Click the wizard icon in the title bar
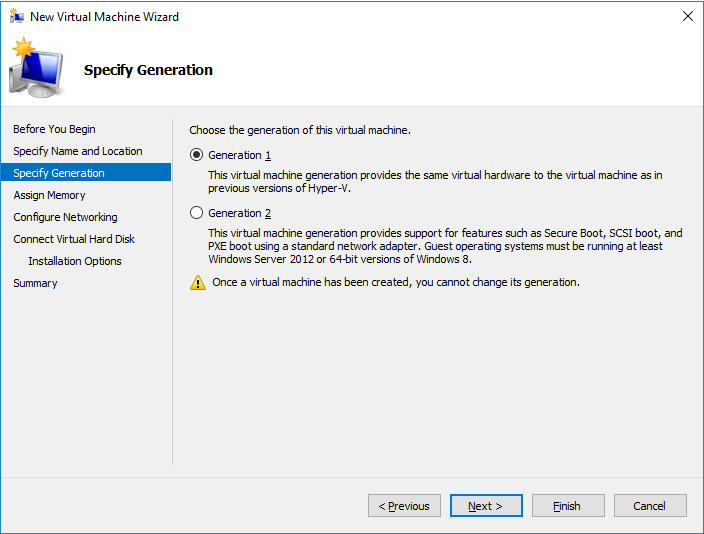The image size is (704, 534). click(16, 17)
